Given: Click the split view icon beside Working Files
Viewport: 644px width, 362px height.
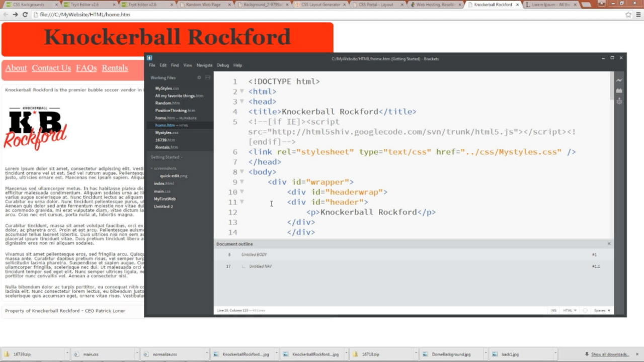Looking at the screenshot, I should pos(208,78).
